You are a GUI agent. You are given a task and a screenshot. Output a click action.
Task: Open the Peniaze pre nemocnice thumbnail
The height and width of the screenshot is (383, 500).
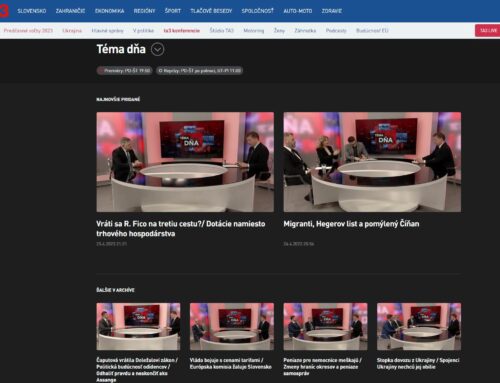click(325, 326)
